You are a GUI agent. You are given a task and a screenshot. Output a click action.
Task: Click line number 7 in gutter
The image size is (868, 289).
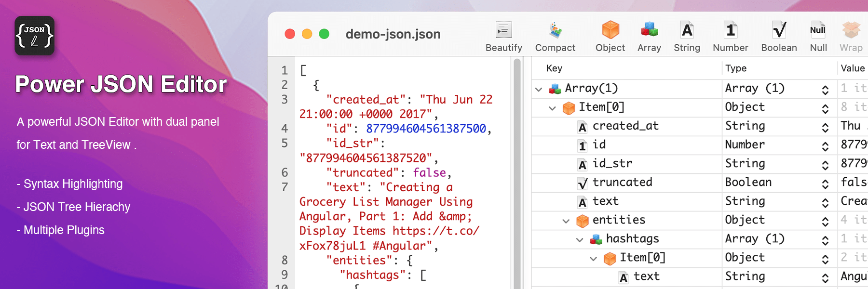tap(285, 187)
